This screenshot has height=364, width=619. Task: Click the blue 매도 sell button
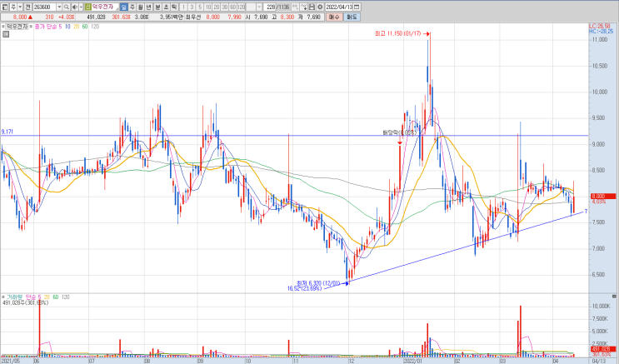[352, 17]
